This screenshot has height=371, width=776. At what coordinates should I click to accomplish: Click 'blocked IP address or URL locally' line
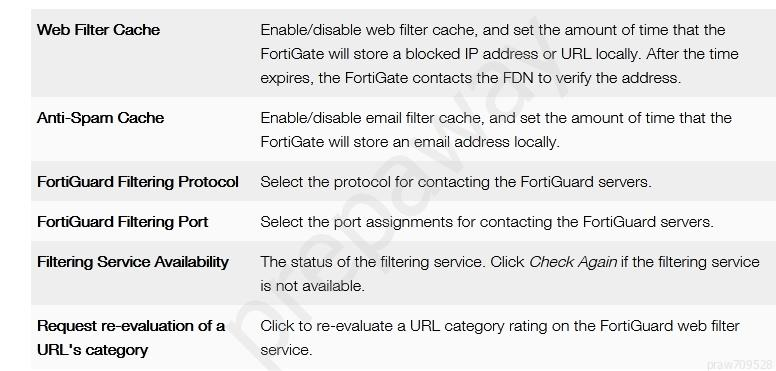499,54
